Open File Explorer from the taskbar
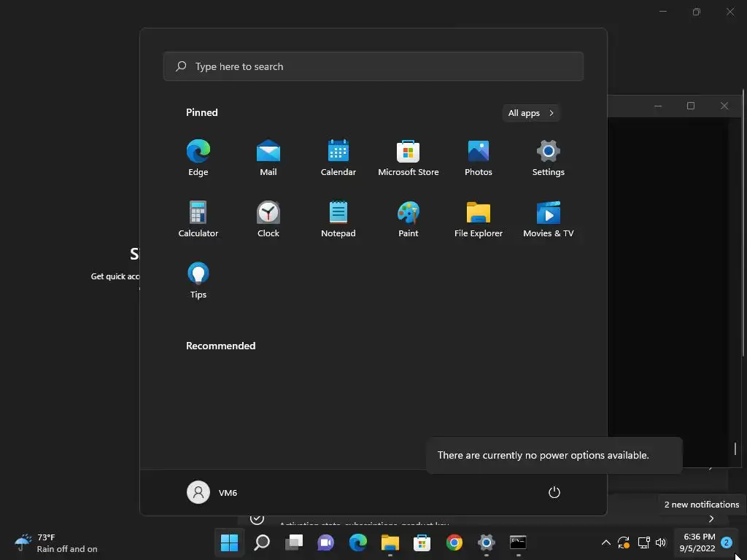 (390, 542)
